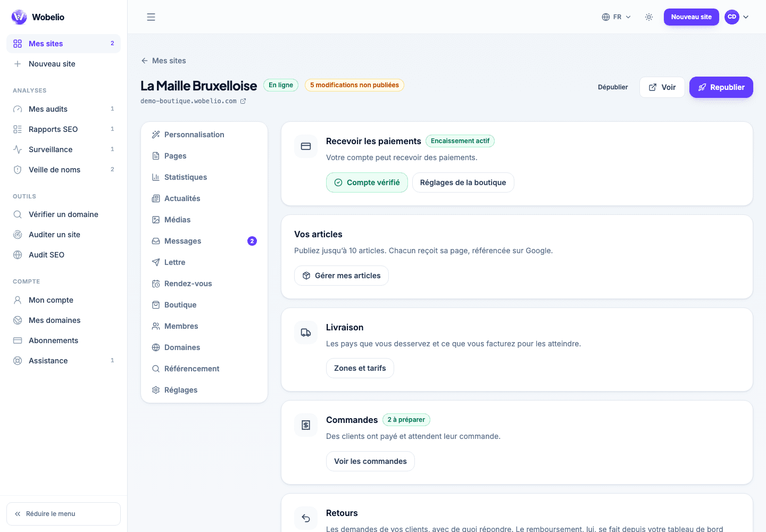Screen dimensions: 766x532
Task: Click the Encaissement actif badge
Action: 460,141
